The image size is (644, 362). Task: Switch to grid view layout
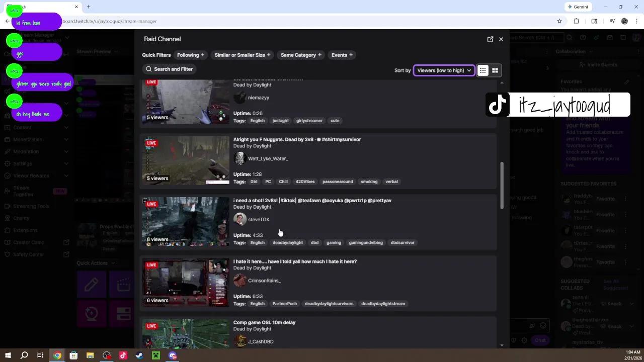[495, 70]
